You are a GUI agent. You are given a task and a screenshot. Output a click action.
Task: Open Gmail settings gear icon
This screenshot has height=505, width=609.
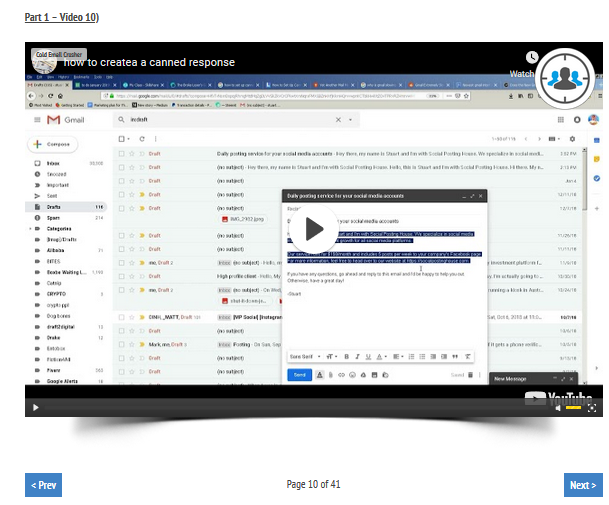(x=572, y=139)
